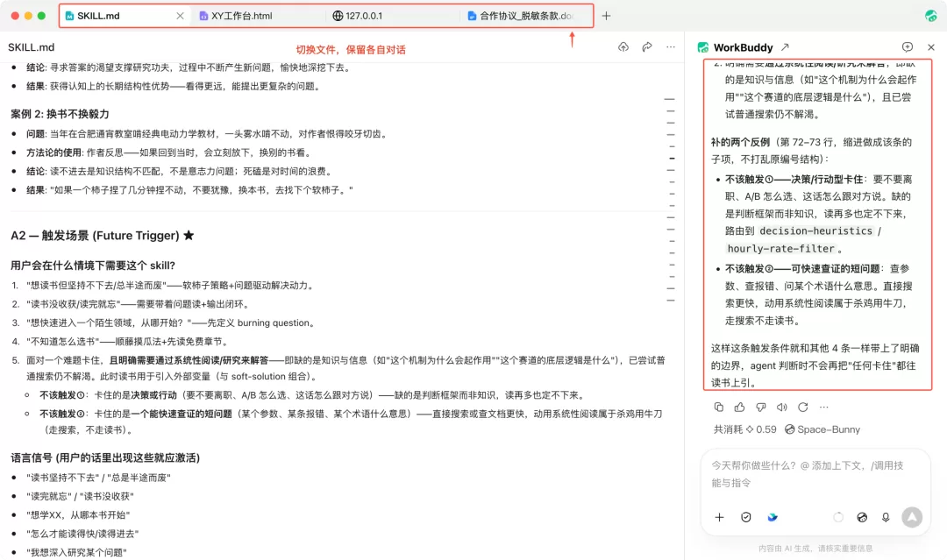This screenshot has height=560, width=947.
Task: Give thumbs up to the response
Action: [x=739, y=408]
